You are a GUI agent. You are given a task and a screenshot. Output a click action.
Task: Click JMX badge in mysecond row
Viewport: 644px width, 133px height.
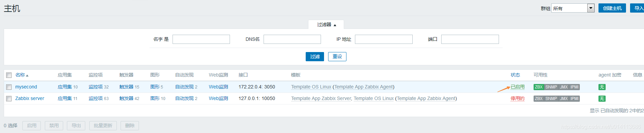[x=564, y=87]
